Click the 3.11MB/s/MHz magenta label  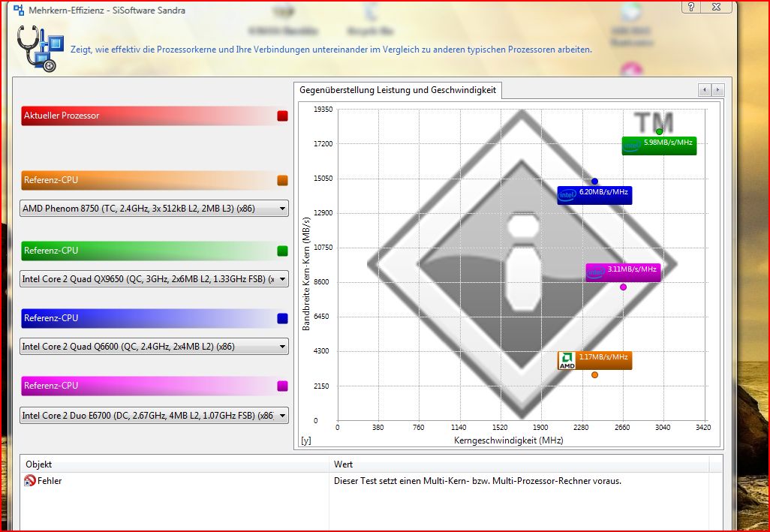pos(623,272)
